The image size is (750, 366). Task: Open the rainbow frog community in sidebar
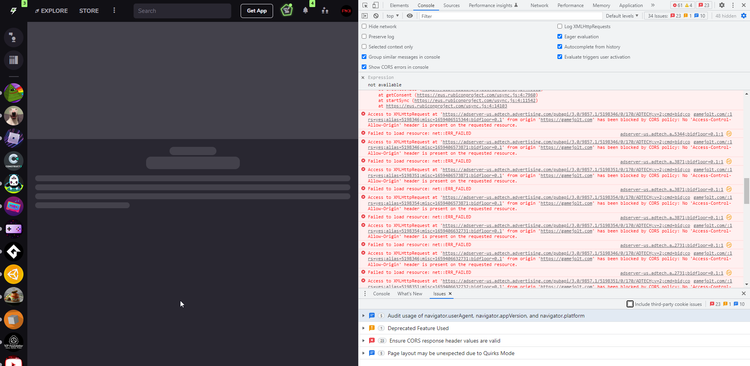(13, 93)
